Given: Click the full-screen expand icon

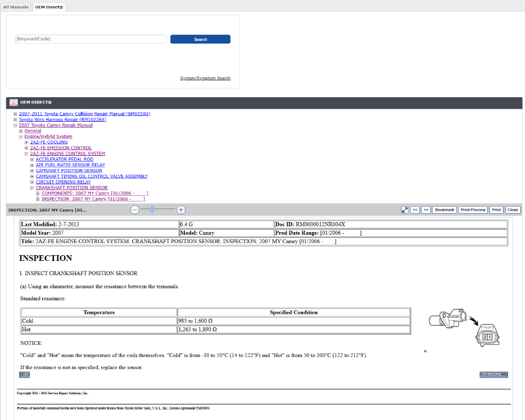Looking at the screenshot, I should 404,210.
